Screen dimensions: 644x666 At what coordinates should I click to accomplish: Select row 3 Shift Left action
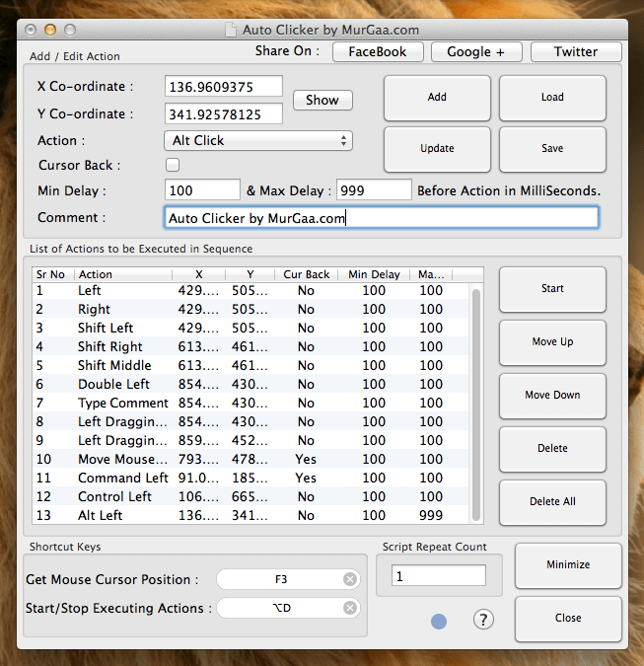point(250,328)
